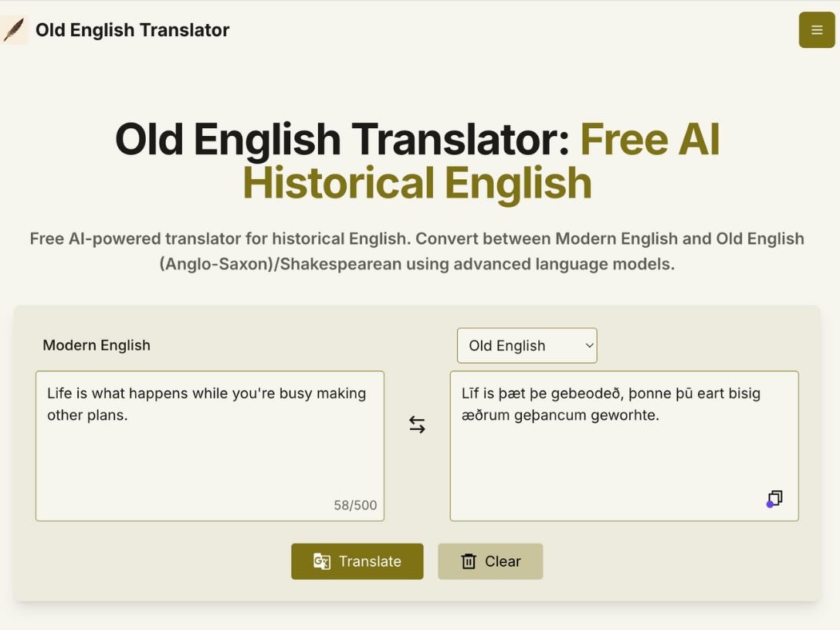840x630 pixels.
Task: Click the feather quill logo icon
Action: [x=13, y=30]
